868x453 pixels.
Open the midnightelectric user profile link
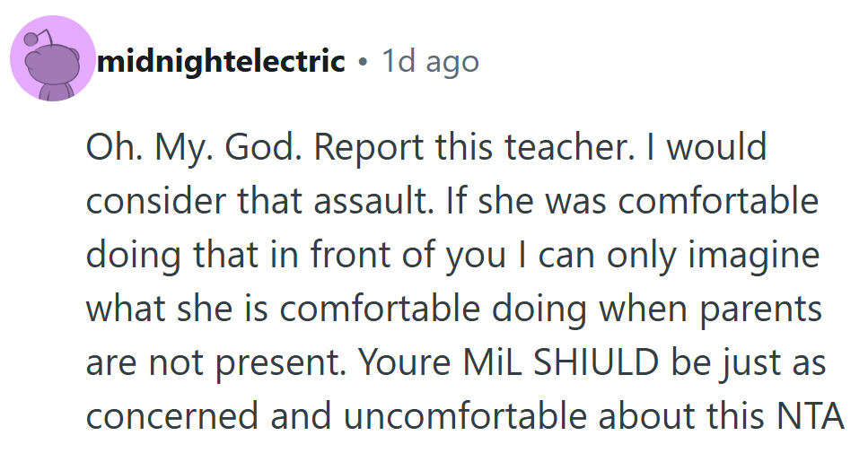[x=221, y=61]
